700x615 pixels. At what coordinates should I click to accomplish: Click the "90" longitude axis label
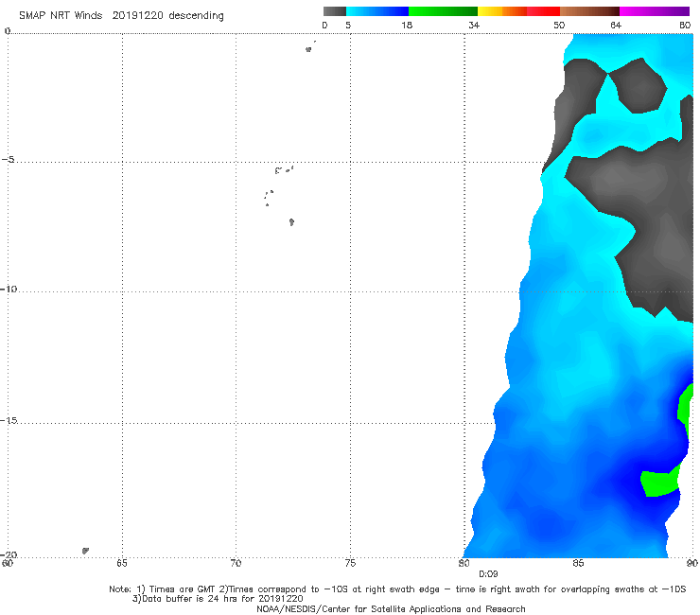[692, 563]
